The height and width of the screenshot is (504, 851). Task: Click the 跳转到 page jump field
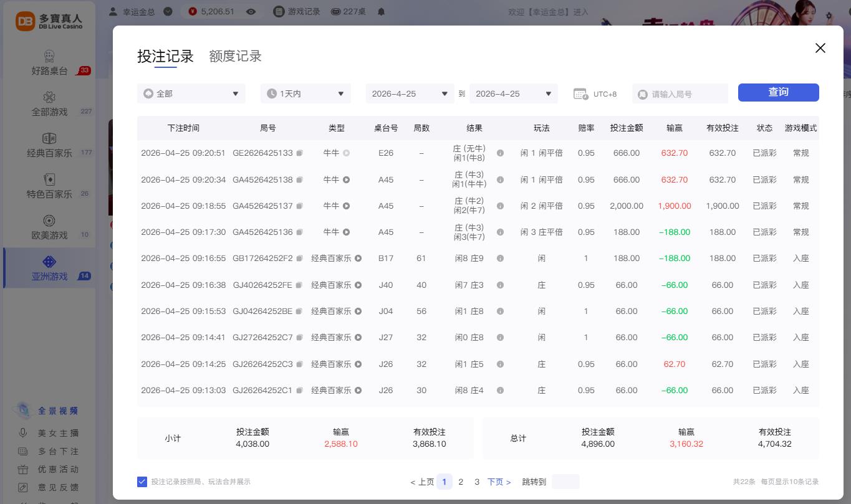[565, 482]
